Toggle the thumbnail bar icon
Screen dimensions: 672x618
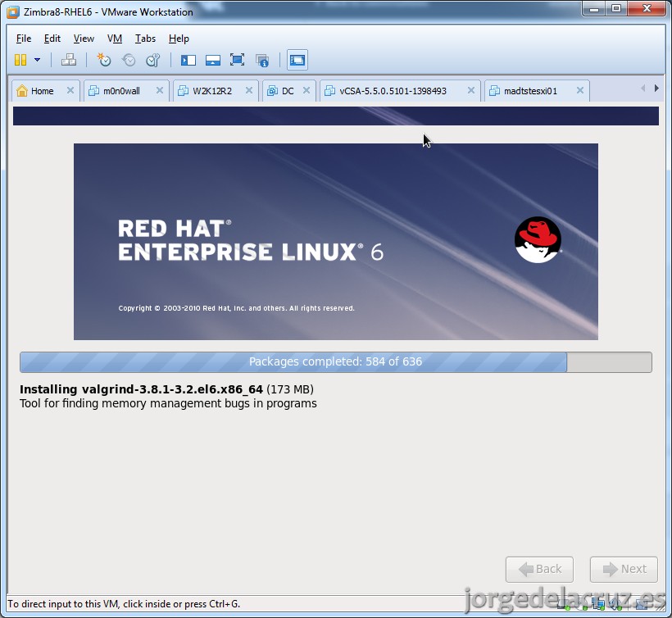pyautogui.click(x=212, y=60)
